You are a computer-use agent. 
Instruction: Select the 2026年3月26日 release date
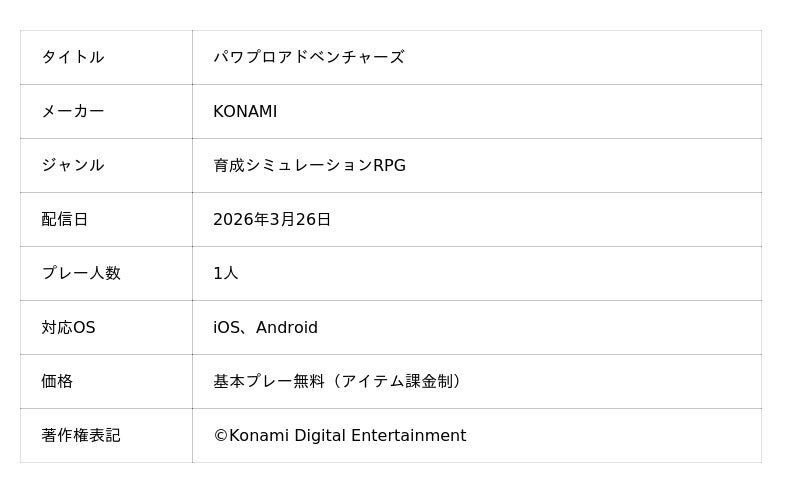coord(272,219)
